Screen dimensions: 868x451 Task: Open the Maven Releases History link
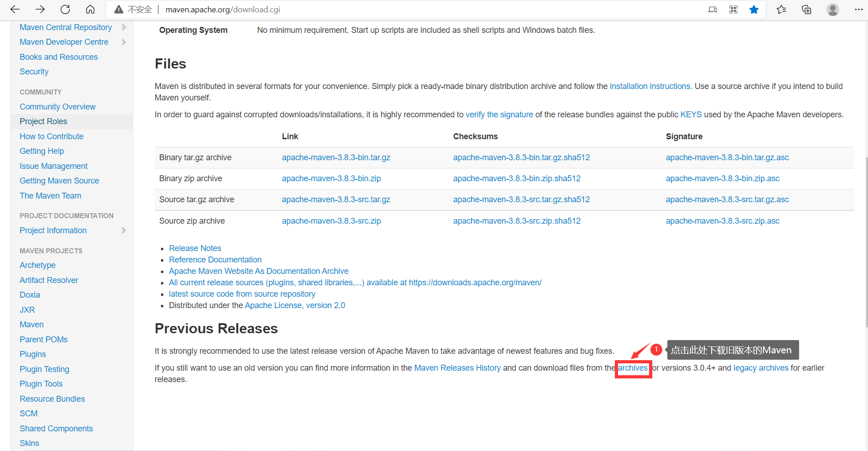coord(457,368)
